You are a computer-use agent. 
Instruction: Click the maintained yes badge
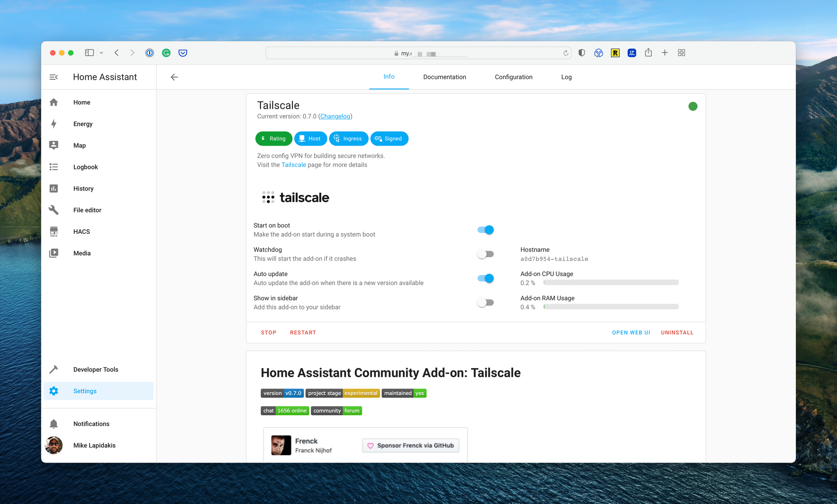(404, 393)
